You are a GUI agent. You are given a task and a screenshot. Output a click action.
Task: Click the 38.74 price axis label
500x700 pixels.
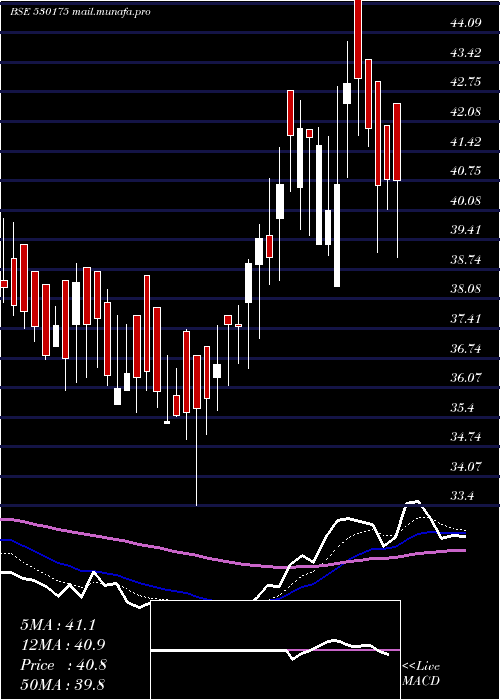466,260
